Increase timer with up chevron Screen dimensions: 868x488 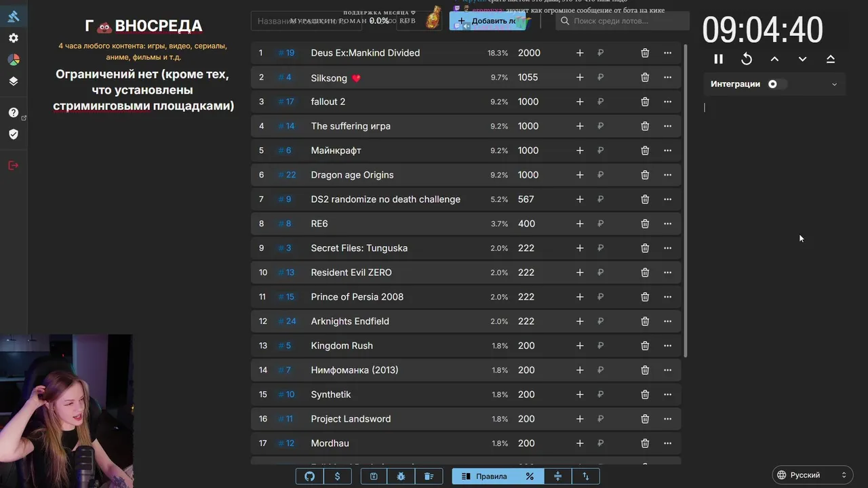click(774, 59)
